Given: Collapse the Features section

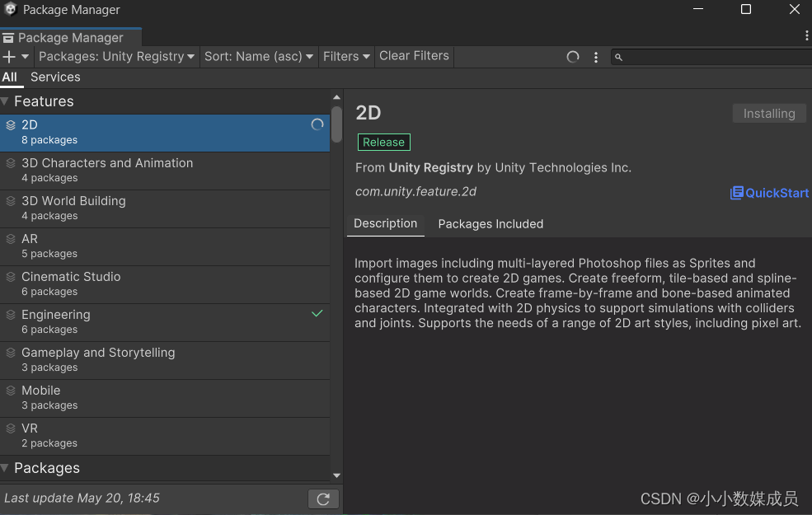Looking at the screenshot, I should (5, 101).
